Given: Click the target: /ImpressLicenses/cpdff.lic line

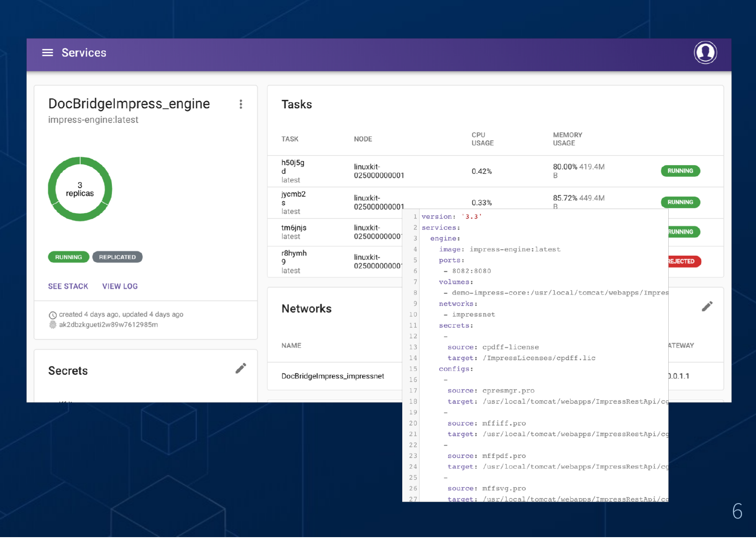Looking at the screenshot, I should (521, 358).
